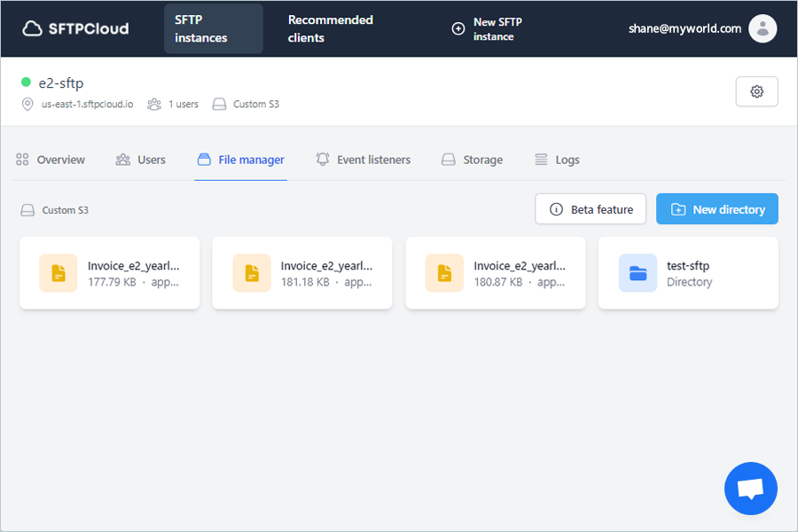Open the 177.79 KB invoice file card
The image size is (798, 532).
109,273
